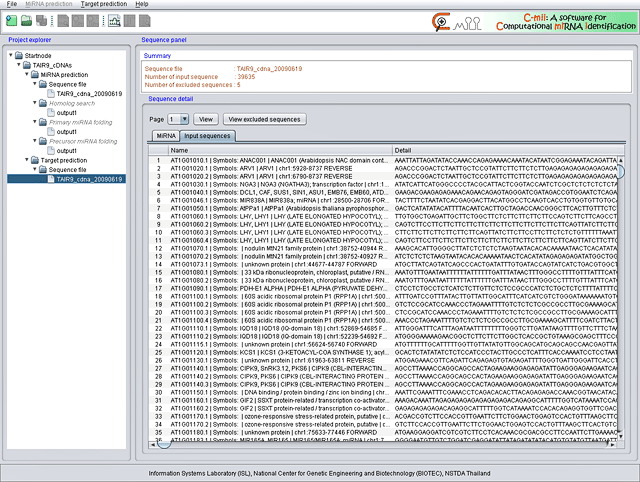The height and width of the screenshot is (482, 640).
Task: Select row 22 AT1G01110.1 IQD18
Action: point(383,329)
